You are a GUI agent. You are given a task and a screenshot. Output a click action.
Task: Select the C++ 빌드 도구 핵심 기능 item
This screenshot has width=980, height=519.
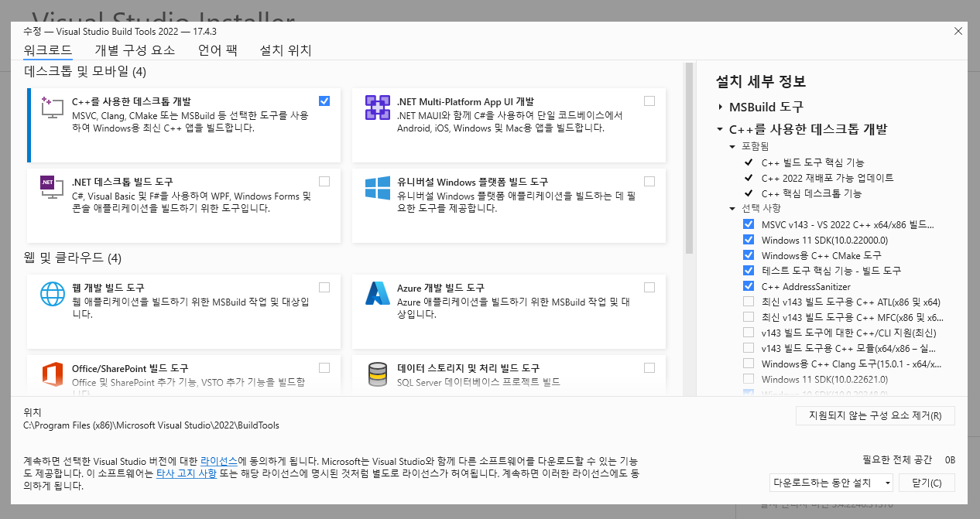[x=813, y=162]
